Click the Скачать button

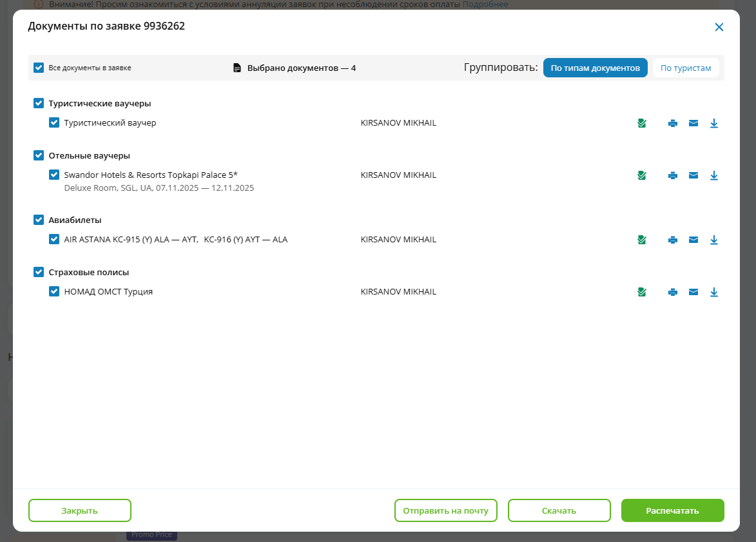tap(559, 510)
